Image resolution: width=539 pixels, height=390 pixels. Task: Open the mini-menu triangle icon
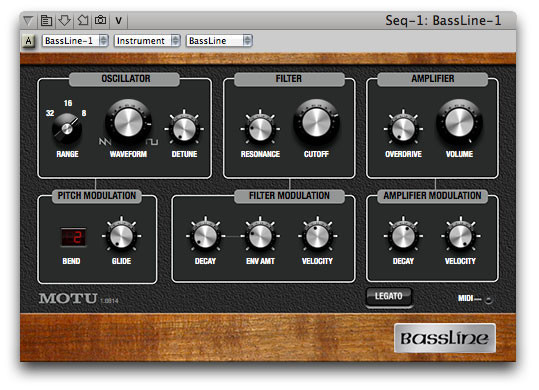pos(29,21)
